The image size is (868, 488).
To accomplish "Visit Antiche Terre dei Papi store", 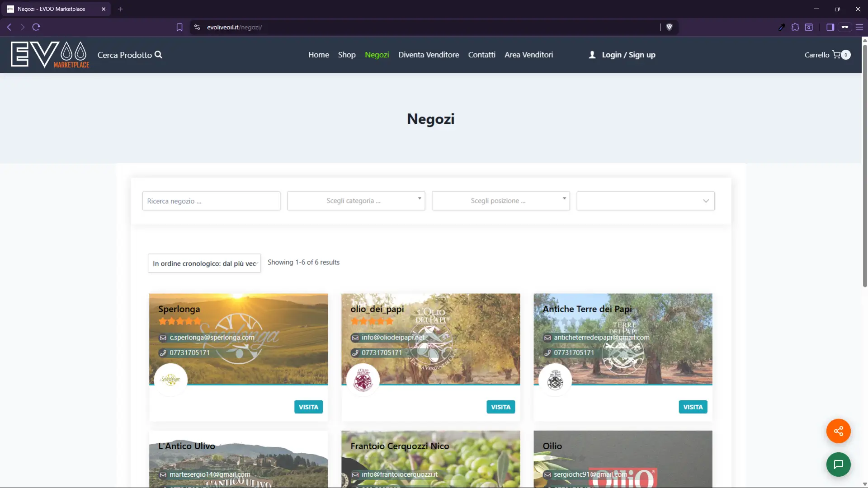I will (x=693, y=407).
